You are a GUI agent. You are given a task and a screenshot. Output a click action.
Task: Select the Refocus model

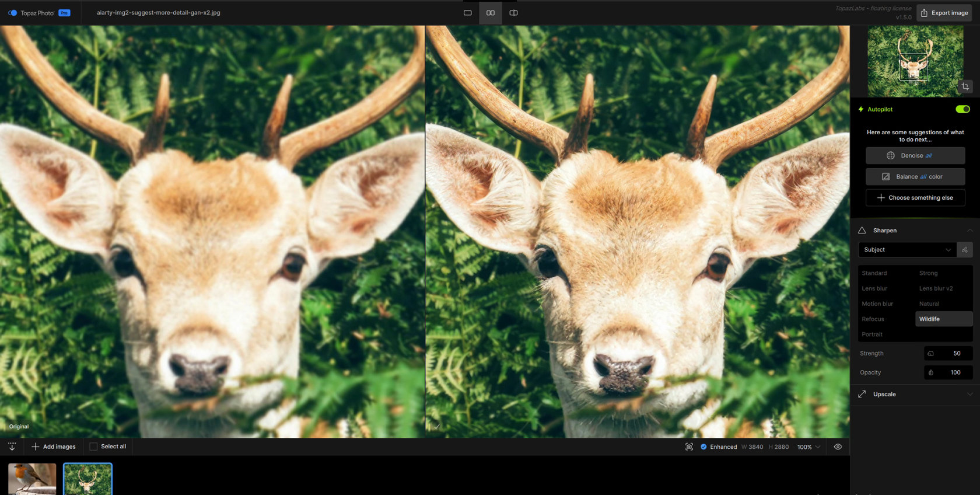(x=873, y=319)
